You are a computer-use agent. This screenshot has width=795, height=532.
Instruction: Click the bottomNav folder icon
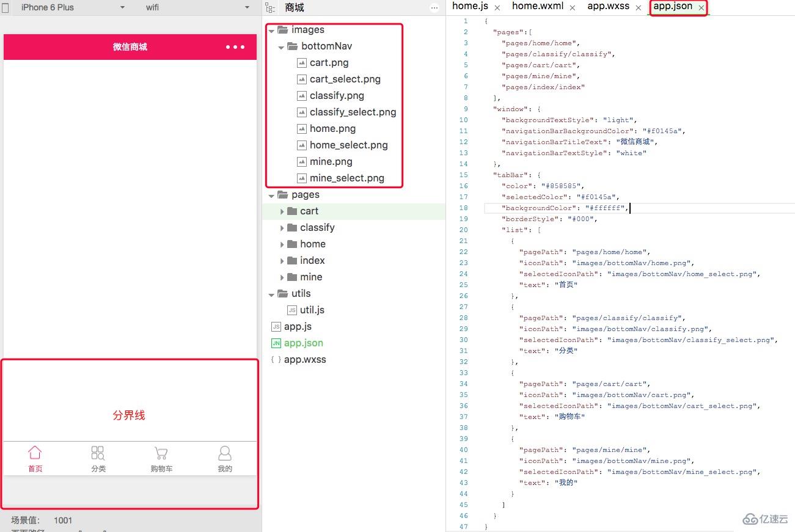tap(292, 46)
